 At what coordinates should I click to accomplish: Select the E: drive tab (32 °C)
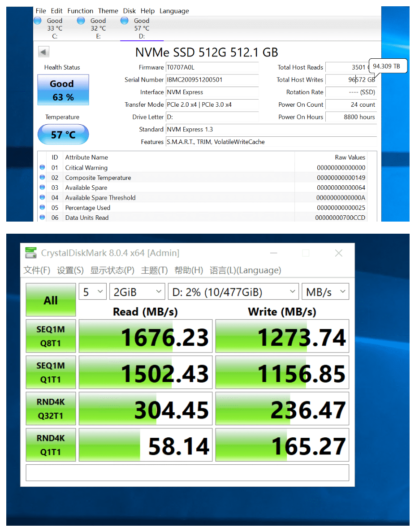[x=98, y=29]
